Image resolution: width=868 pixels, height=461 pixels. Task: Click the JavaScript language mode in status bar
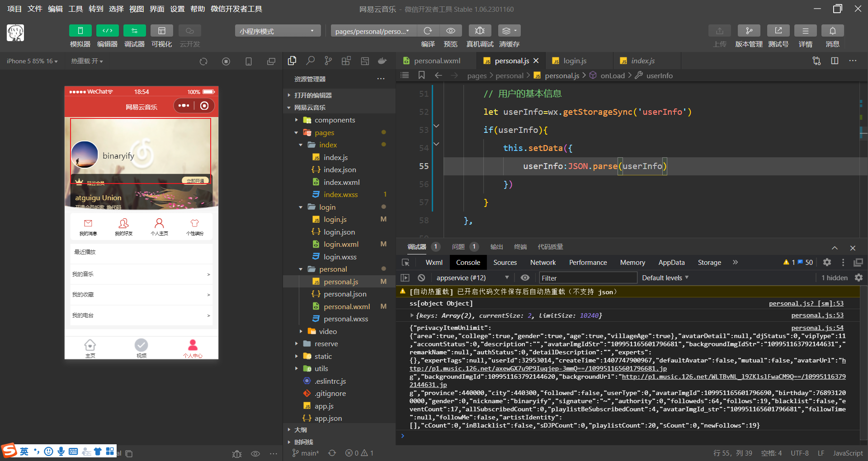848,453
